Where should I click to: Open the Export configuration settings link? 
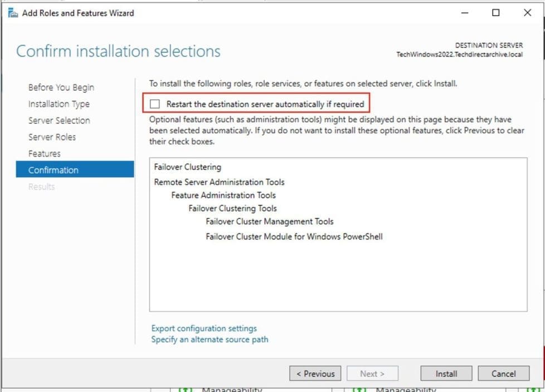point(204,329)
